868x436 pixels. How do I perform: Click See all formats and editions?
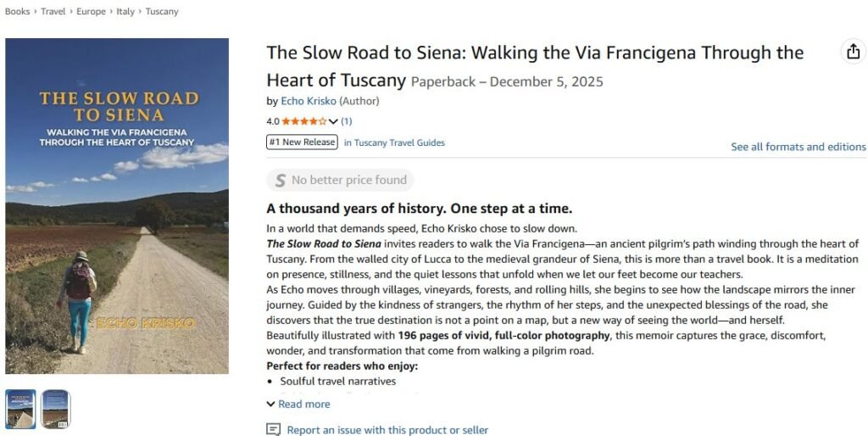point(798,147)
